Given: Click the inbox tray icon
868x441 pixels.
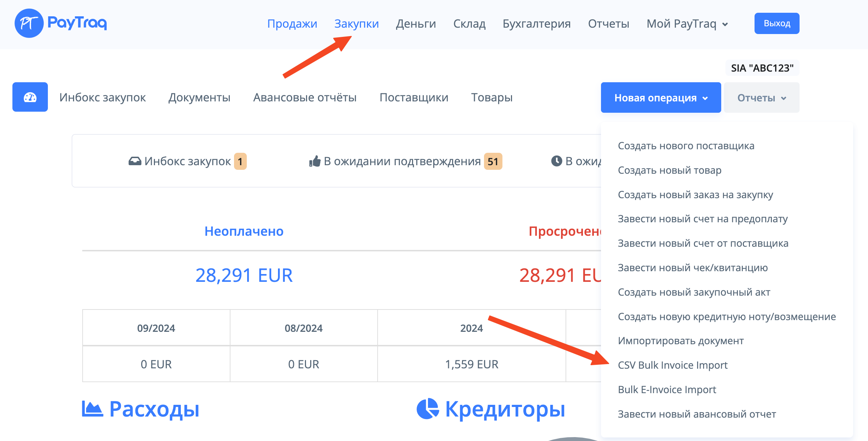Looking at the screenshot, I should 135,161.
